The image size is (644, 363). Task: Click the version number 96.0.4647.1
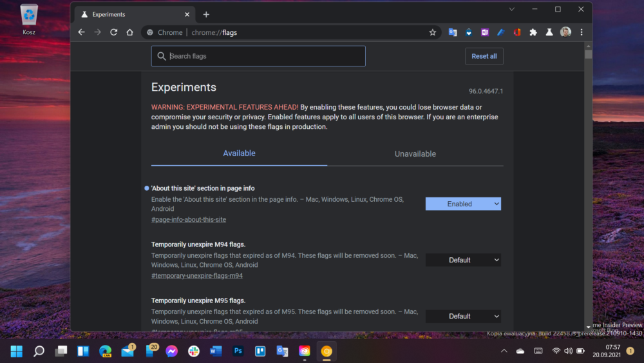point(486,92)
